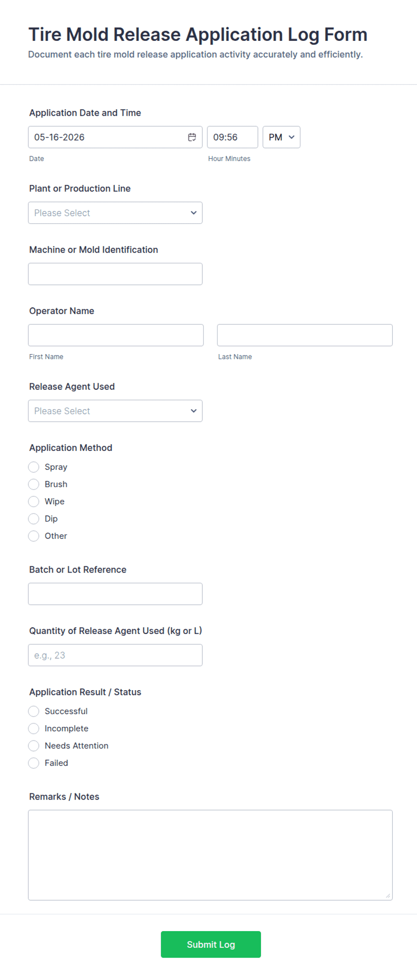
Task: Click the operator Last Name field
Action: (305, 335)
